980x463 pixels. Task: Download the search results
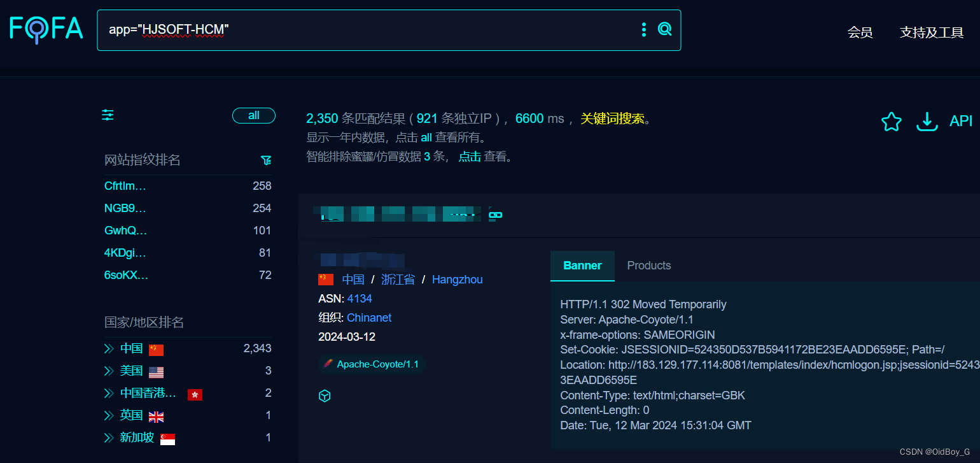pos(927,121)
